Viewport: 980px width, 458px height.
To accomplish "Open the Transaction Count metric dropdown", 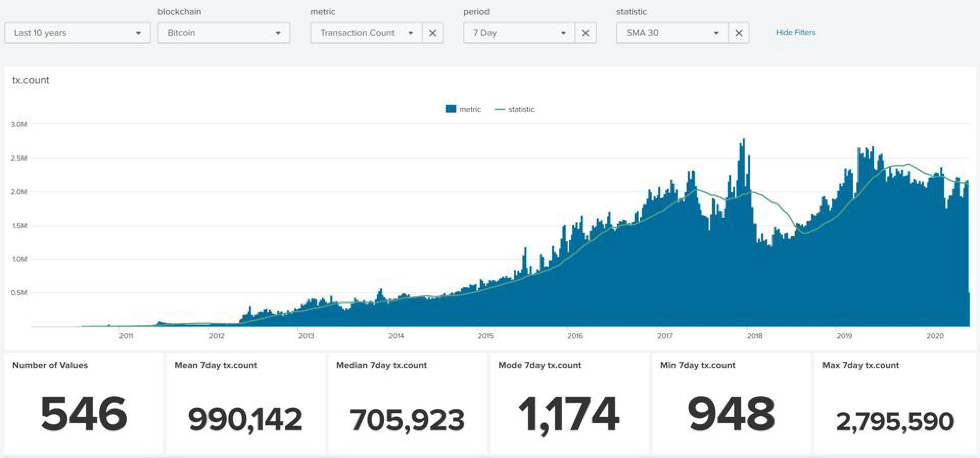I will (x=367, y=33).
